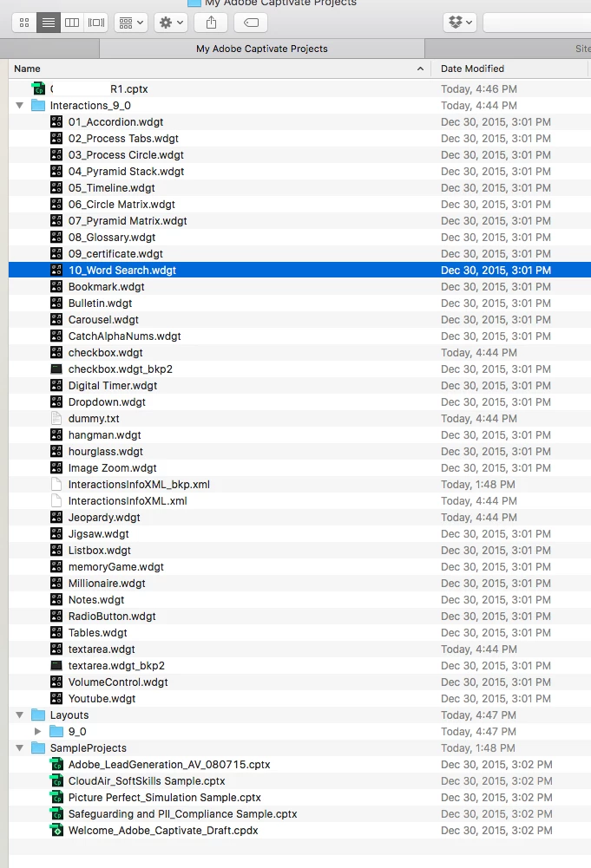Select Carousel.wdgt file name
Image resolution: width=591 pixels, height=868 pixels.
click(103, 319)
